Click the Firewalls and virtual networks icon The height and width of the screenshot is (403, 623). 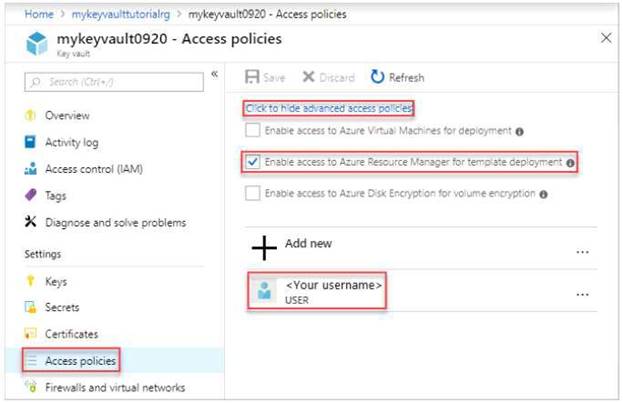(x=31, y=386)
